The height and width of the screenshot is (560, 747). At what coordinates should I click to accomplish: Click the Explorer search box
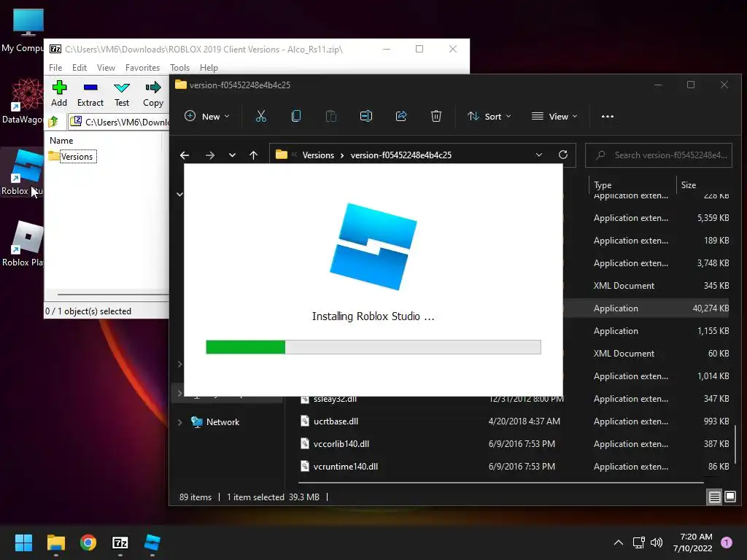click(659, 155)
